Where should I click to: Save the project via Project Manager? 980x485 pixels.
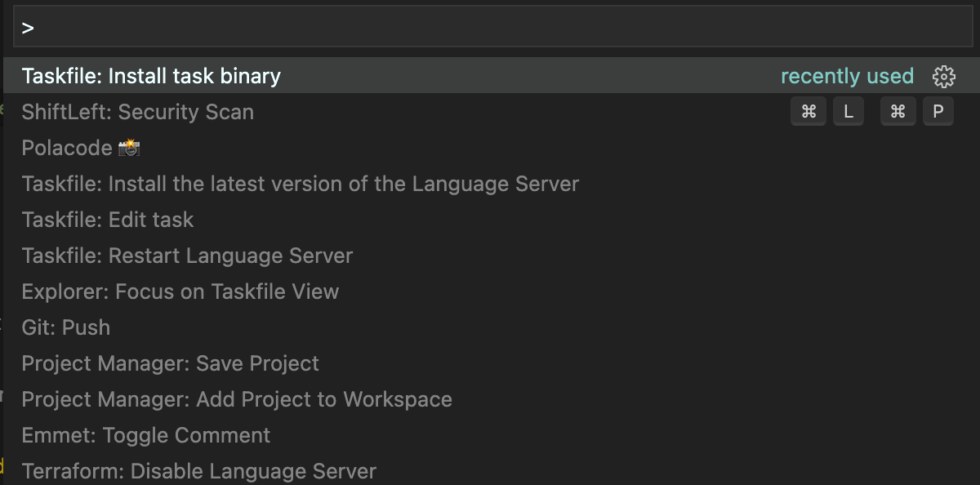click(x=171, y=363)
